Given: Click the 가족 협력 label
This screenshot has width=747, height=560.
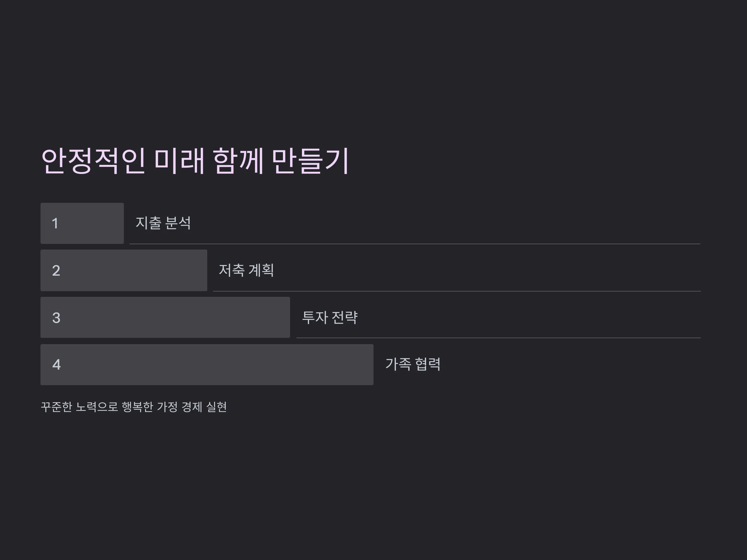Looking at the screenshot, I should (413, 364).
